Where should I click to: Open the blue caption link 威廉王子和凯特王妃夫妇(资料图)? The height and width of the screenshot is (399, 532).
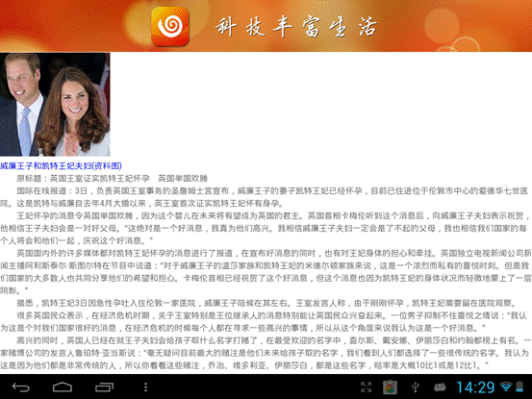[61, 165]
